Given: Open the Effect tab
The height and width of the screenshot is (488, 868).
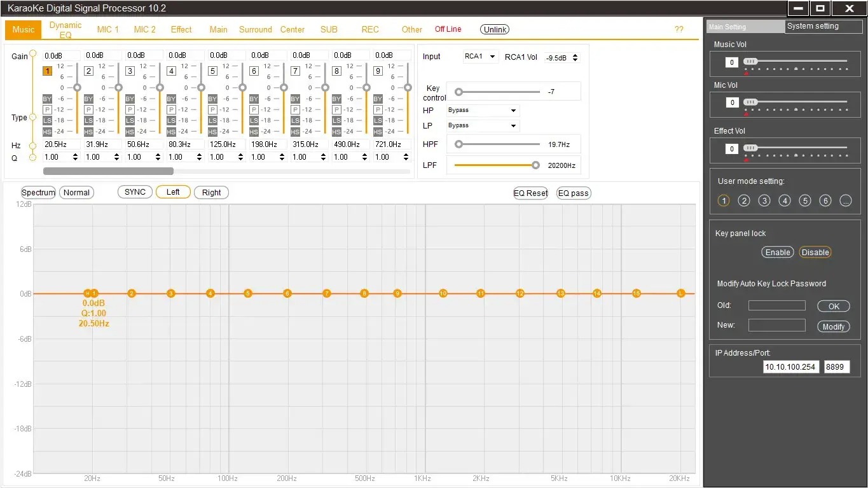Looking at the screenshot, I should tap(181, 29).
